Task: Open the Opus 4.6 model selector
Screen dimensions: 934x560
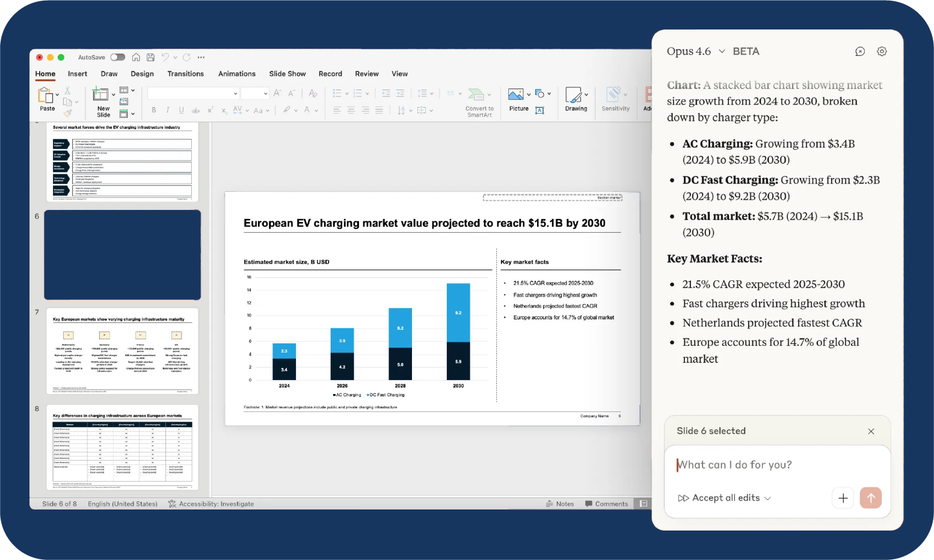Action: pos(696,51)
